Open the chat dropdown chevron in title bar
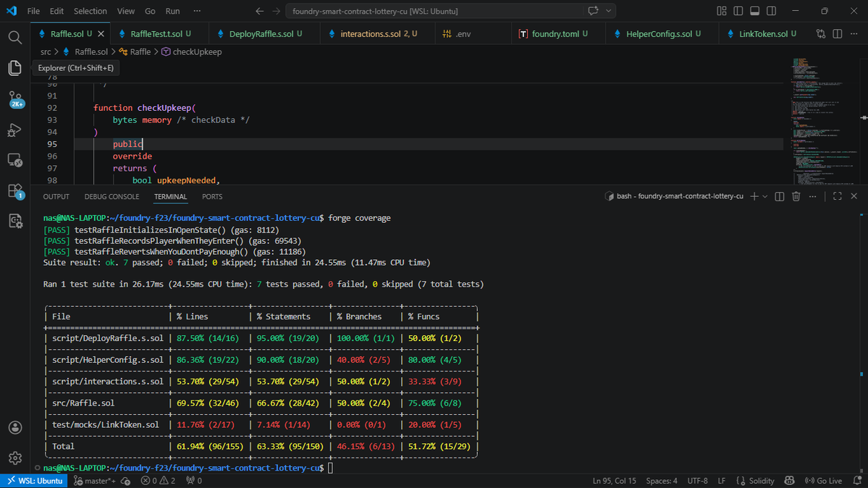Screen dimensions: 868x488 608,11
